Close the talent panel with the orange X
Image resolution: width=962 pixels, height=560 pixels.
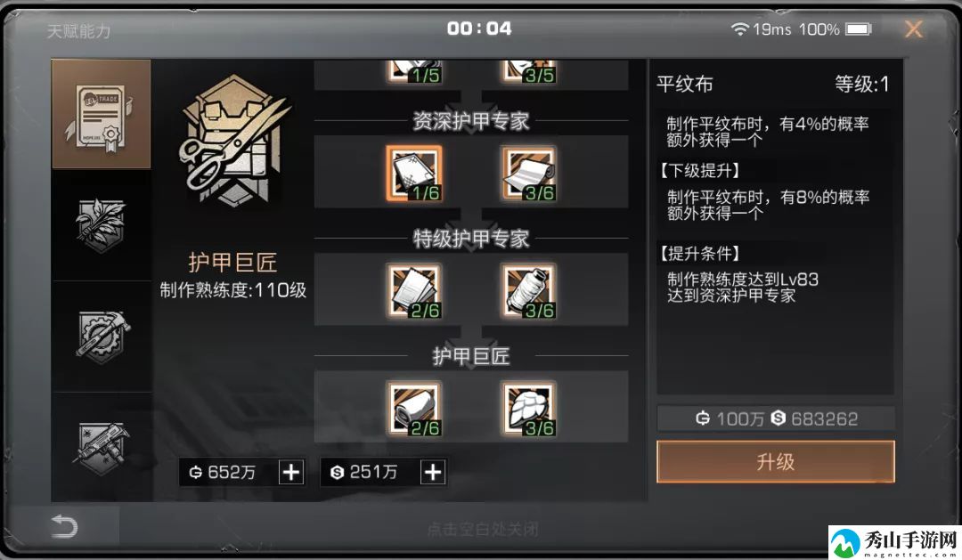click(x=914, y=28)
